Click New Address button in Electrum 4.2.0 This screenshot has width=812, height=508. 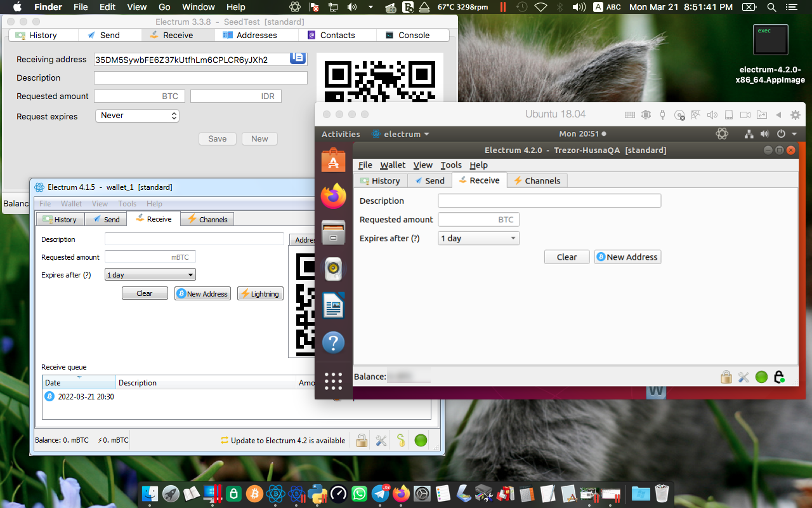point(627,257)
